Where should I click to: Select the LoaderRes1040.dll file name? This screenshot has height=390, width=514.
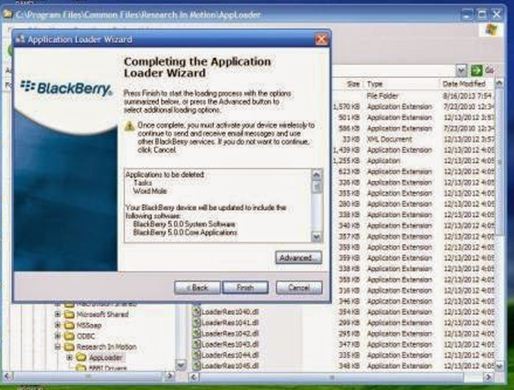coord(230,312)
